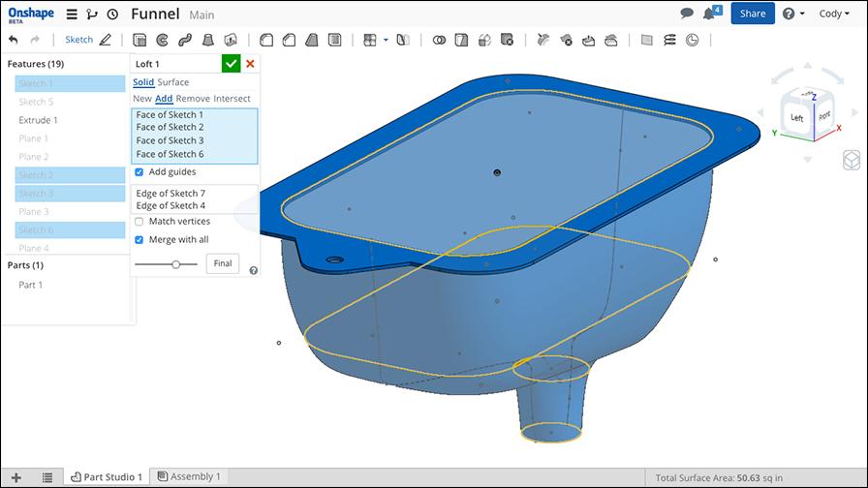Image resolution: width=868 pixels, height=488 pixels.
Task: Click the Undo arrow in the toolbar
Action: pos(13,40)
